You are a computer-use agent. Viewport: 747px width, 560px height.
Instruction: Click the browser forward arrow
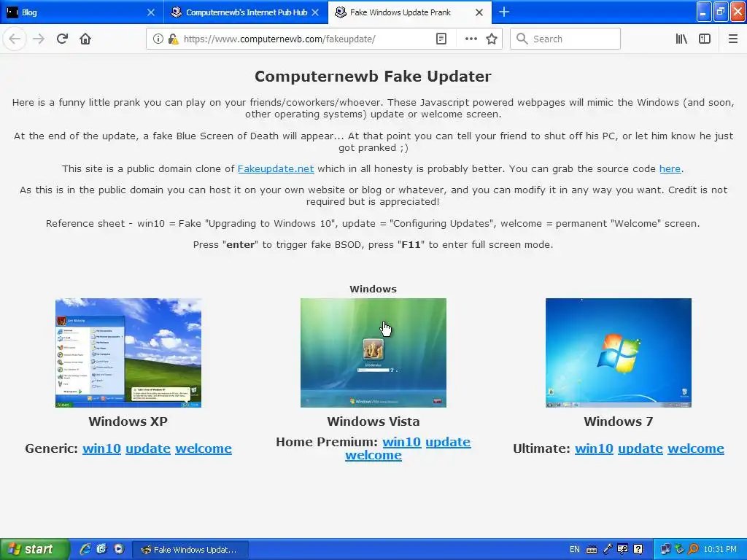tap(39, 39)
